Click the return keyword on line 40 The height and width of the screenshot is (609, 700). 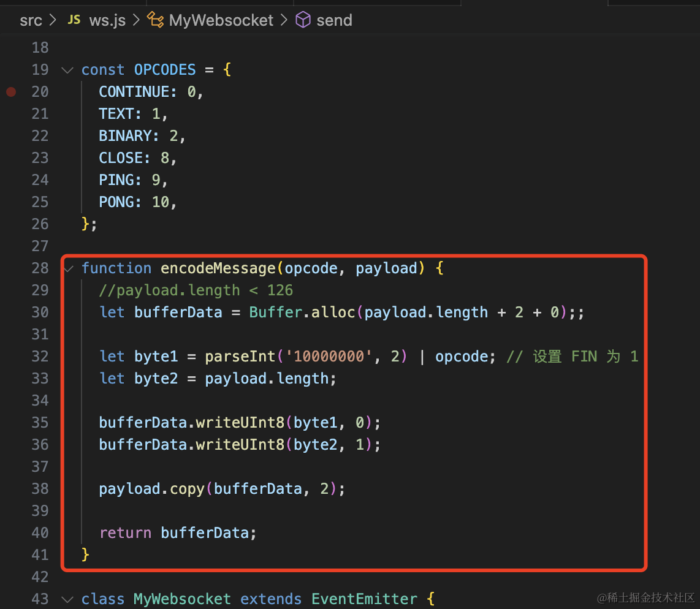point(125,533)
